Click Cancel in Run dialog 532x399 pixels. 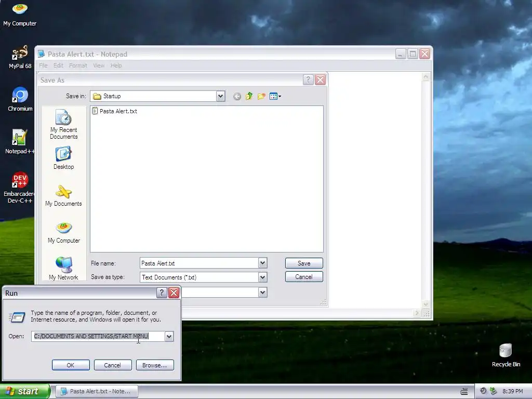pos(113,365)
